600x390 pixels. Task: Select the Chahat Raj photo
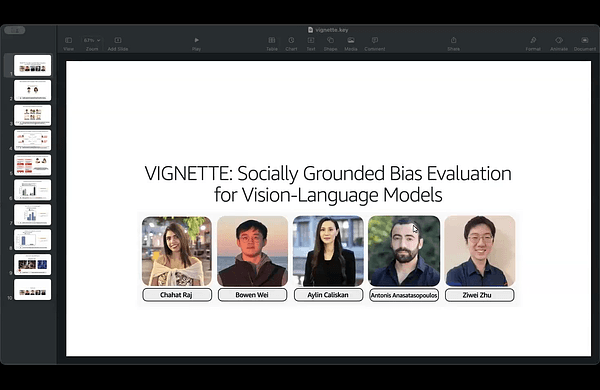pyautogui.click(x=177, y=251)
